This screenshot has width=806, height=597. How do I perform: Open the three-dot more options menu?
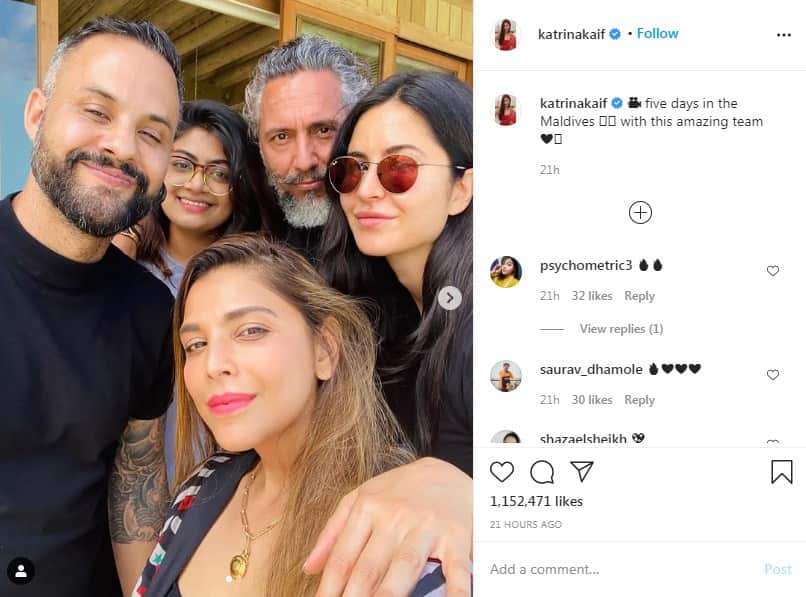[783, 35]
